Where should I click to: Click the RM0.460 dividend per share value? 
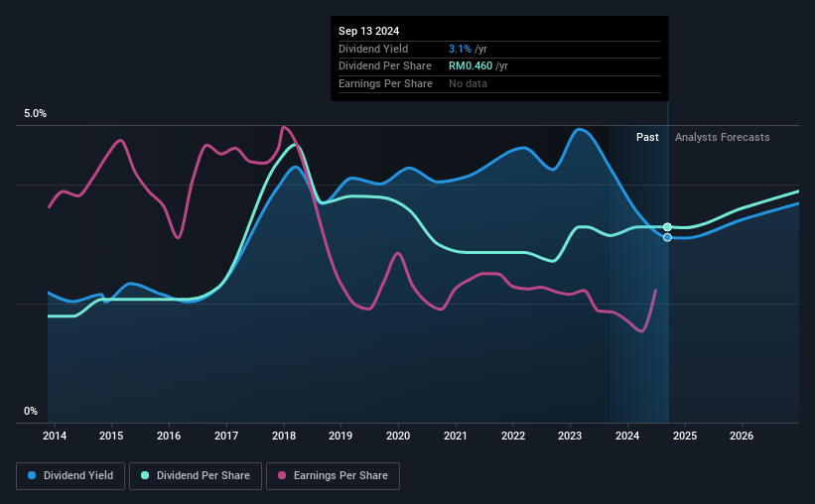tap(471, 66)
